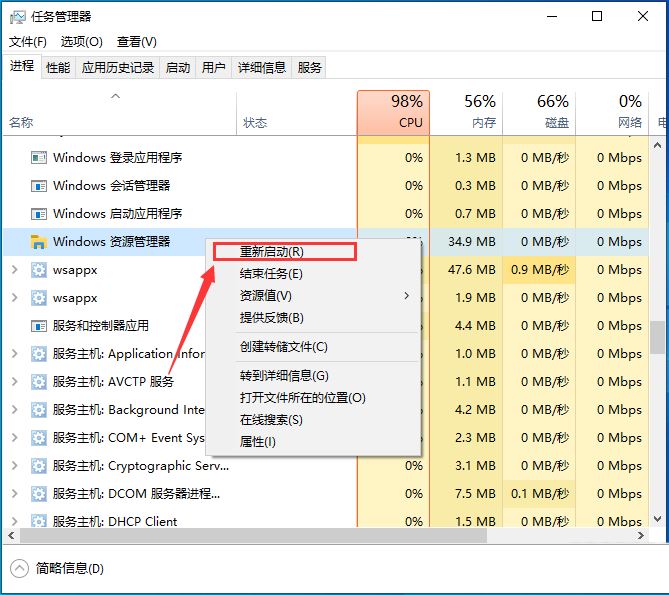Click the vertical scrollbar thumb
The height and width of the screenshot is (595, 669).
(657, 337)
